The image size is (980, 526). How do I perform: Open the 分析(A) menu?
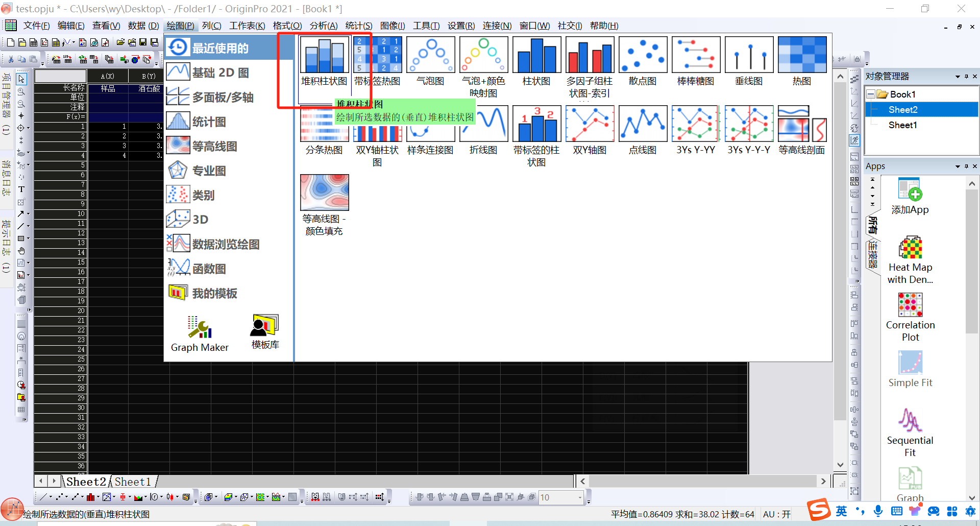point(323,26)
